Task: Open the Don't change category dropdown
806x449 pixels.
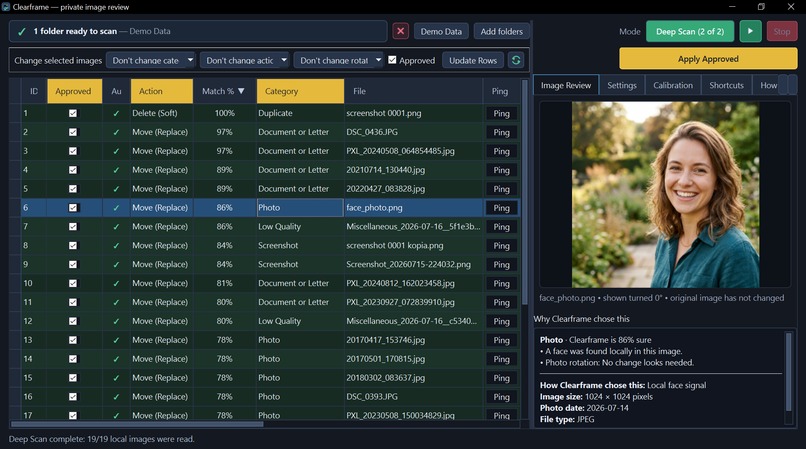Action: [151, 60]
